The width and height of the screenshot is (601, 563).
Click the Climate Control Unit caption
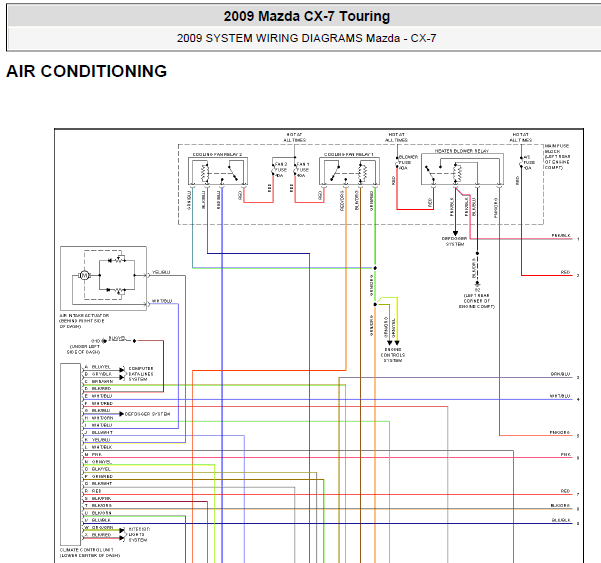point(90,552)
